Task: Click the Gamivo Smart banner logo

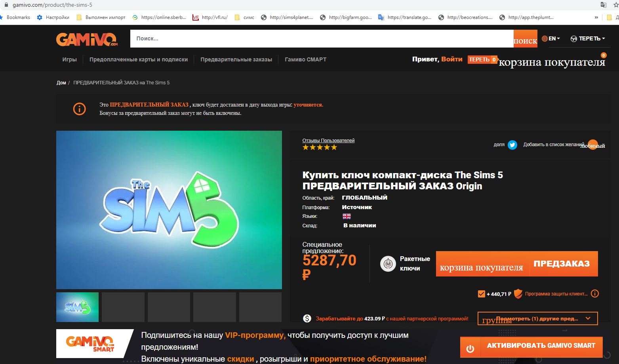Action: click(x=90, y=343)
